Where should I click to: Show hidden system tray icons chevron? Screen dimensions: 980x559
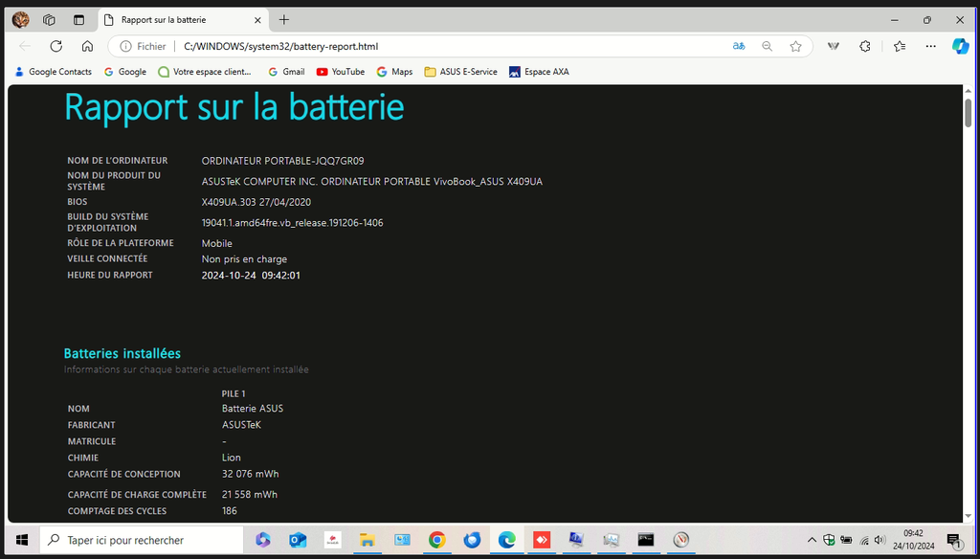[x=812, y=540]
